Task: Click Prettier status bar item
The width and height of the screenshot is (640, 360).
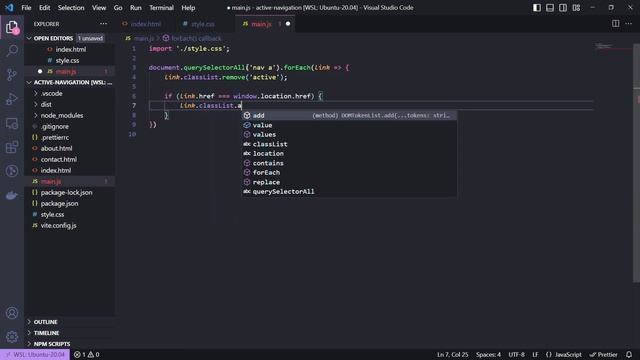Action: tap(604, 355)
